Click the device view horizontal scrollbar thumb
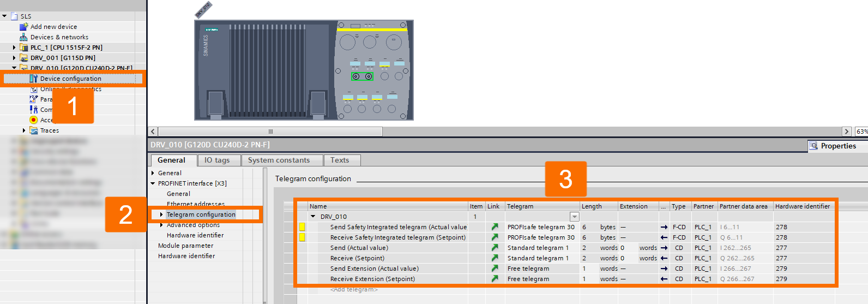The width and height of the screenshot is (868, 304). 270,132
